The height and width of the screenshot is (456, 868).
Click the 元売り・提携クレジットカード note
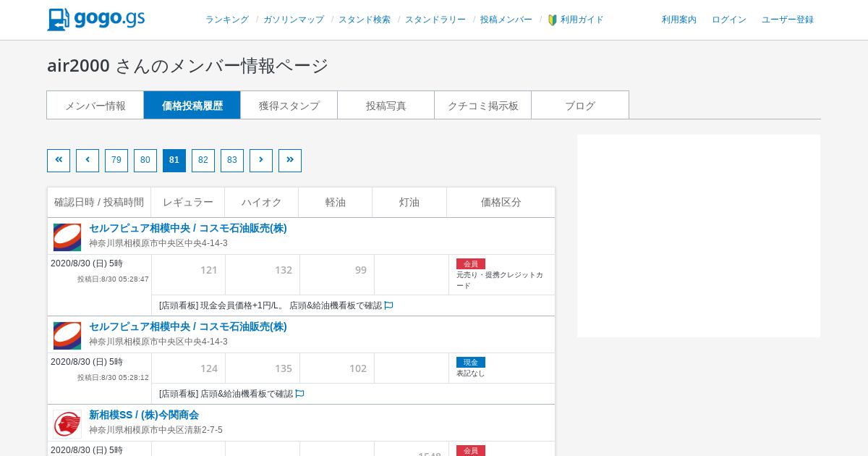pos(500,280)
